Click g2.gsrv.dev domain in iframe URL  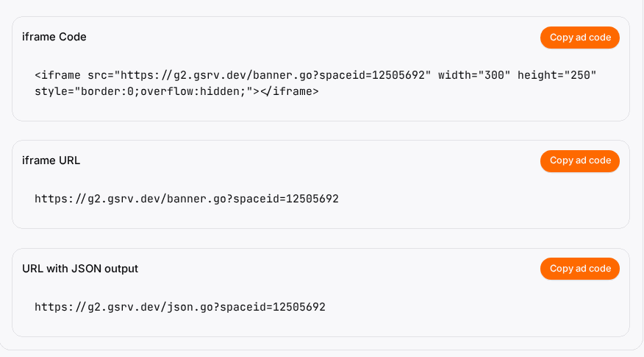pos(124,199)
